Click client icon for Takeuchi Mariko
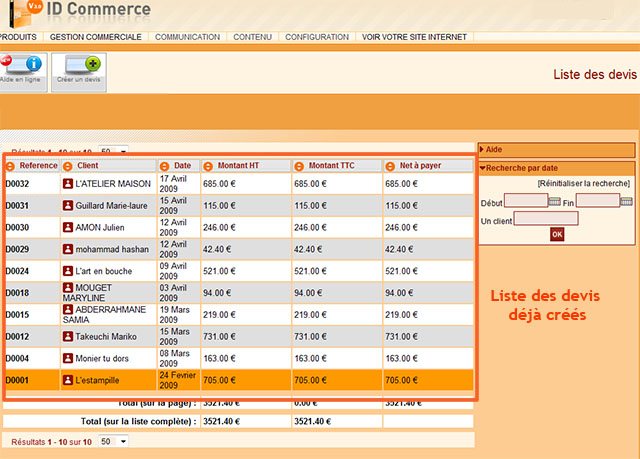 point(68,336)
